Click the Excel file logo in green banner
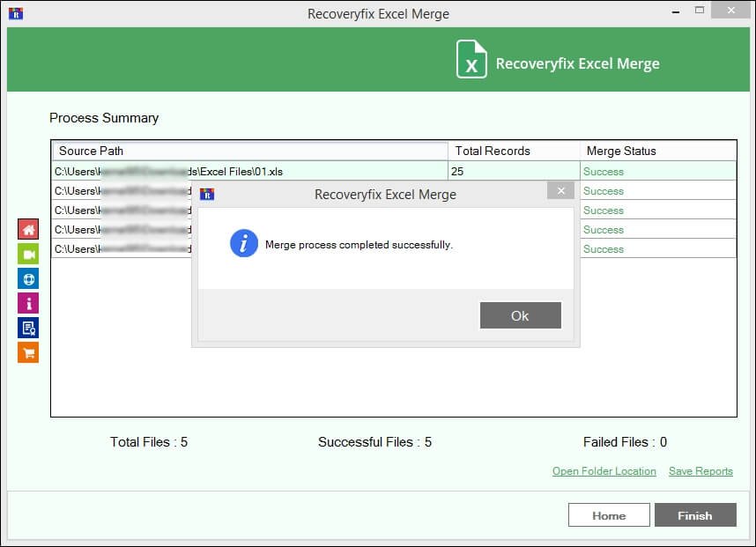Screen dimensions: 756x547 [471, 59]
